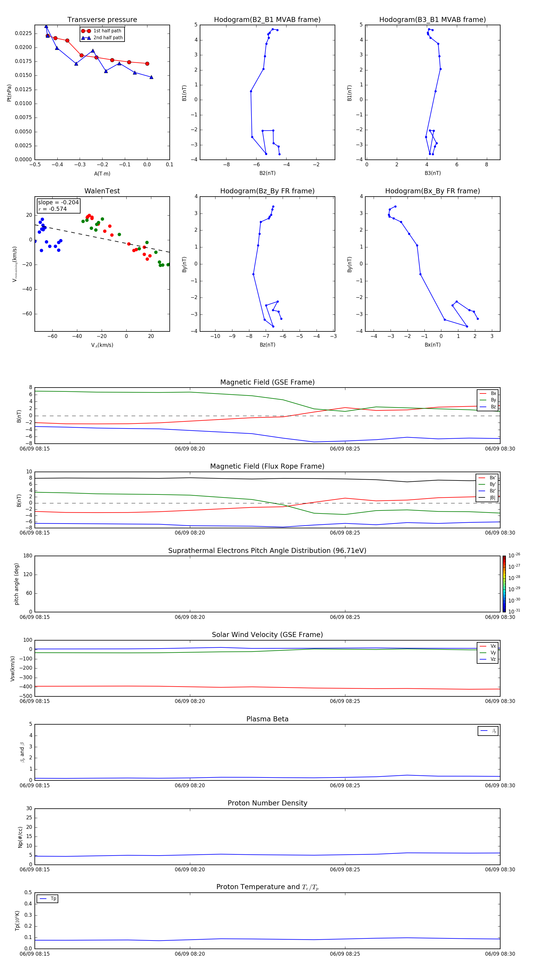The width and height of the screenshot is (535, 980).
Task: Click the rainbow colorbar beside the pitch angle plot
Action: pos(504,584)
